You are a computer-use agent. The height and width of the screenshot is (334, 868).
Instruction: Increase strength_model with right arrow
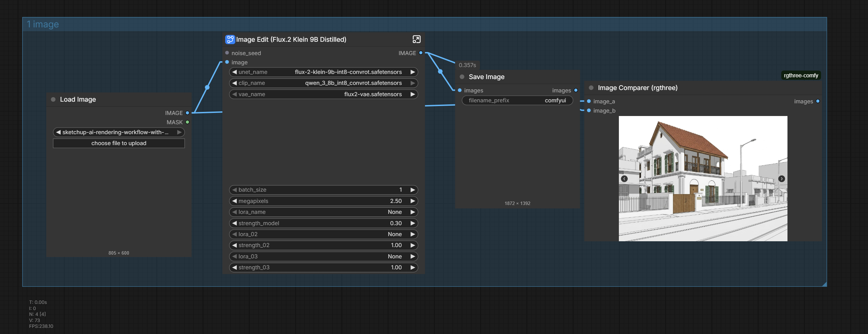(x=413, y=223)
